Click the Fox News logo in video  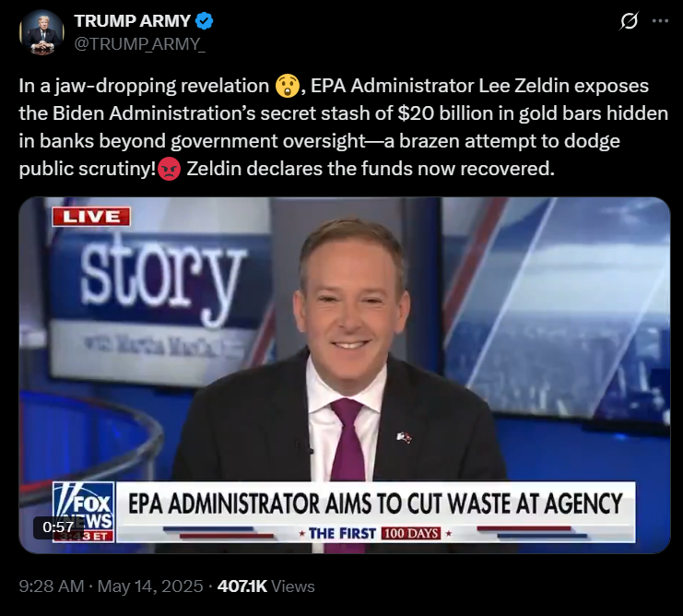(84, 512)
